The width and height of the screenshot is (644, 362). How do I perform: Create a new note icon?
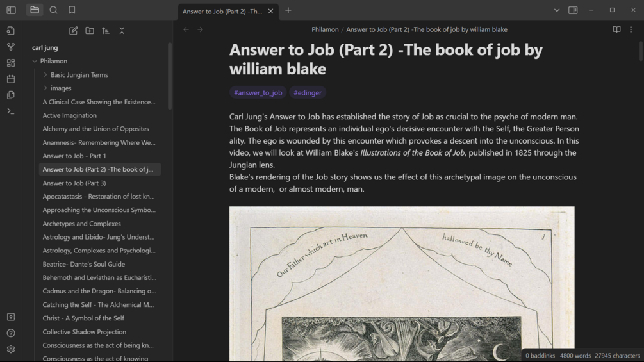74,31
